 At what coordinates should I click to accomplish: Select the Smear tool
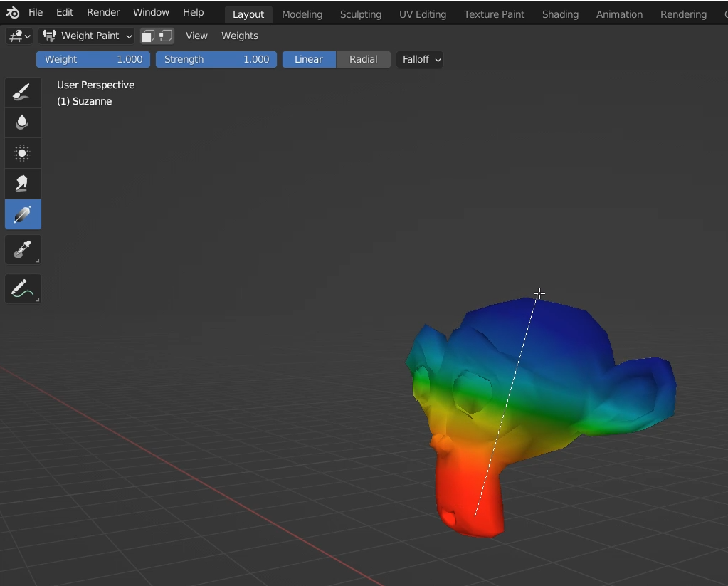click(x=23, y=184)
